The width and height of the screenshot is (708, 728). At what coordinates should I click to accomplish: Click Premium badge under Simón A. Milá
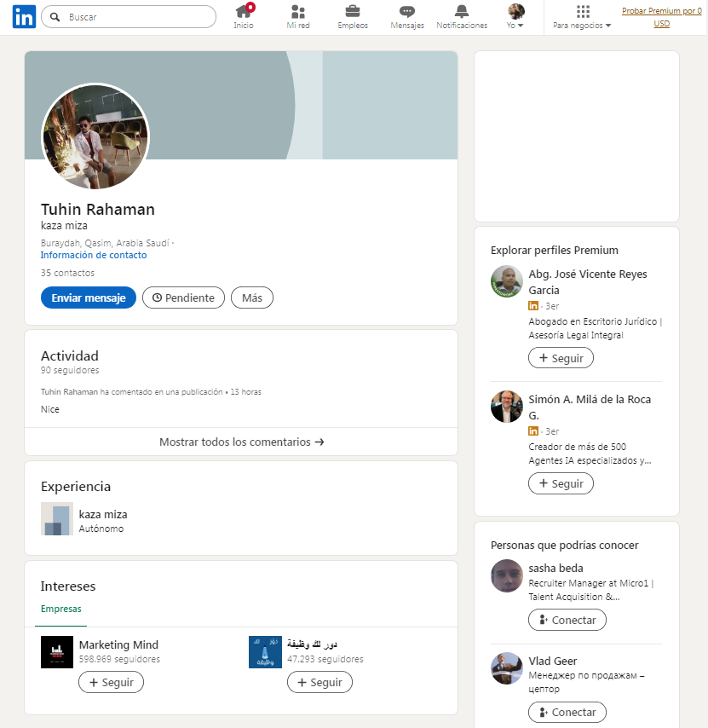[533, 430]
